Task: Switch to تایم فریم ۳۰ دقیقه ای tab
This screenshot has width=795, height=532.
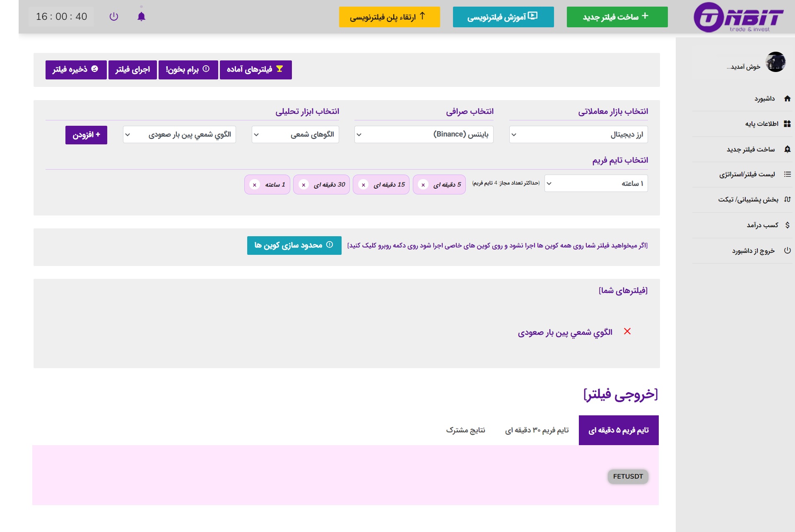Action: click(537, 430)
